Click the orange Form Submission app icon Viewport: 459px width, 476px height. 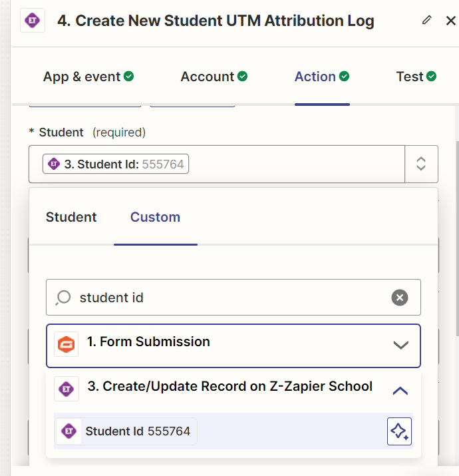(66, 344)
